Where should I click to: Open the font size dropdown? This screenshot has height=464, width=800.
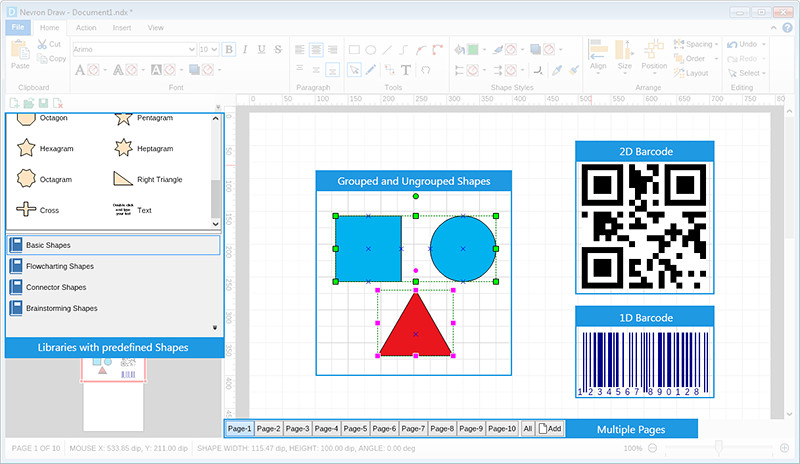click(x=215, y=49)
